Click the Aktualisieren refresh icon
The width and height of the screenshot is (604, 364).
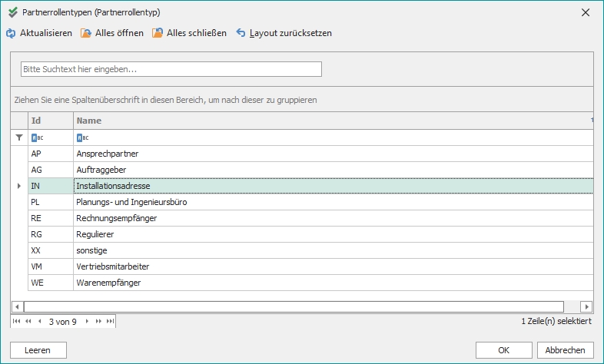[x=11, y=34]
